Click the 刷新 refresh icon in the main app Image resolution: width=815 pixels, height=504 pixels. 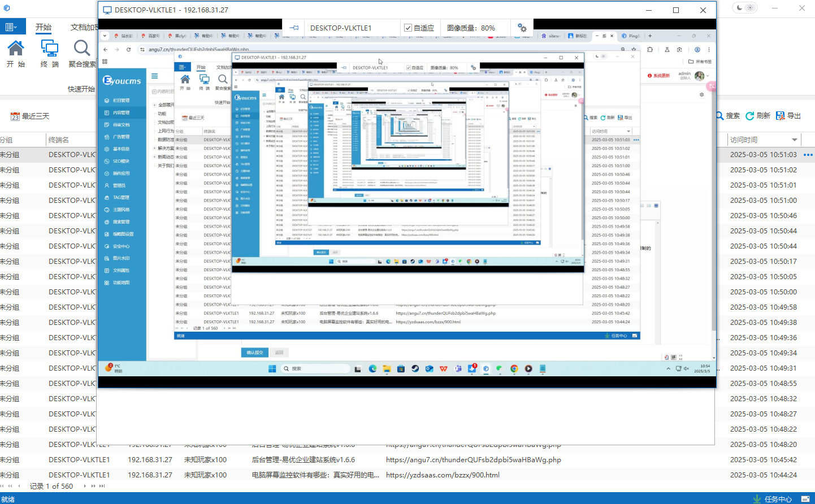(x=750, y=116)
